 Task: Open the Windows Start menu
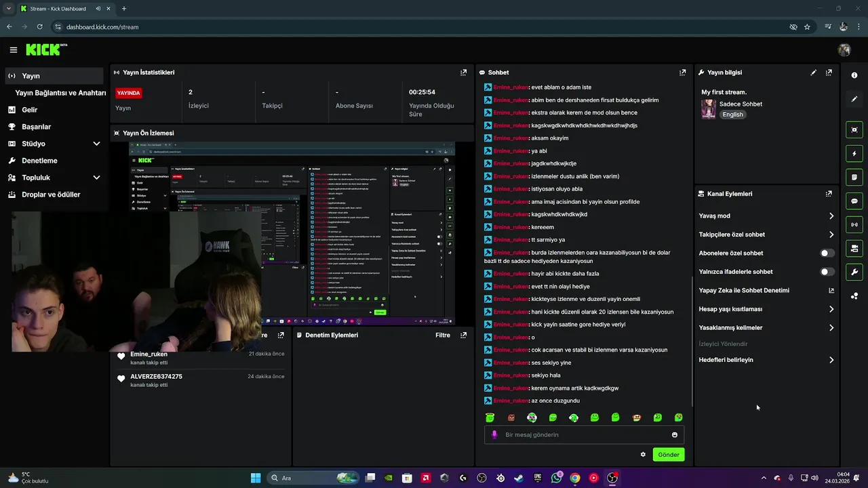(256, 478)
